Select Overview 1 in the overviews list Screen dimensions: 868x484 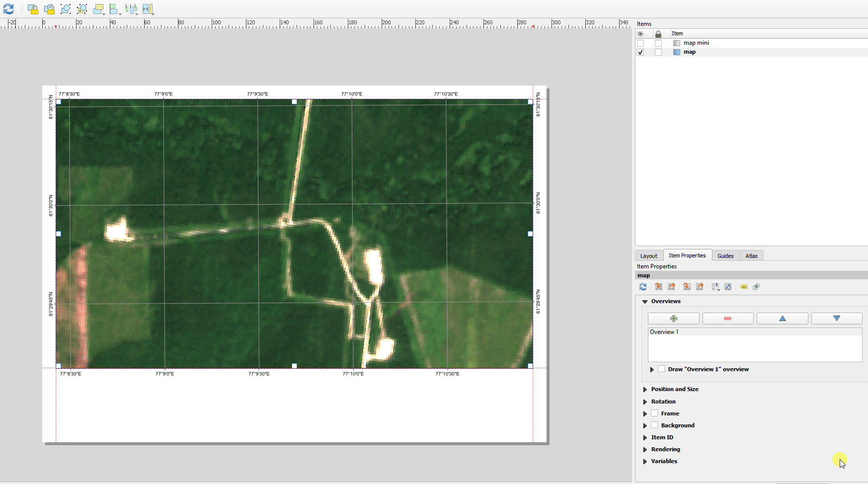pyautogui.click(x=664, y=332)
